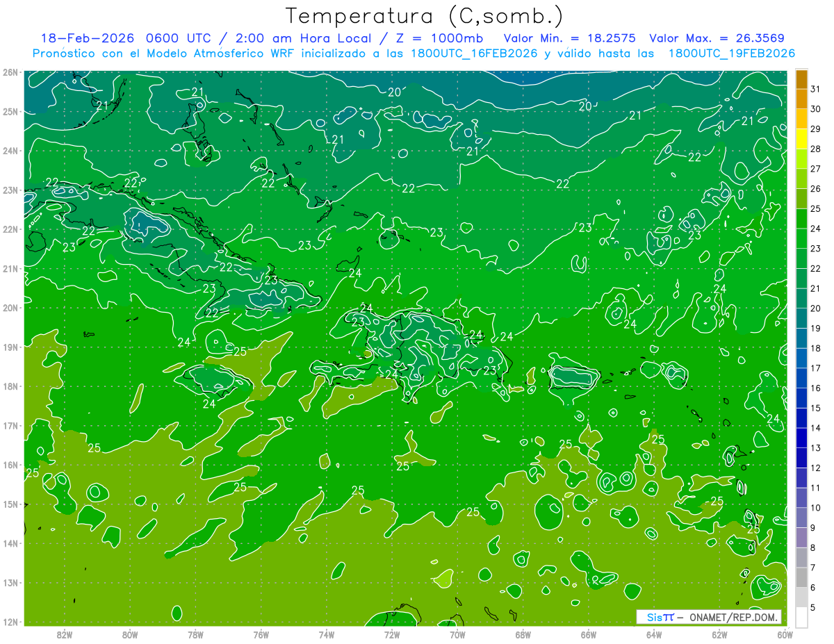This screenshot has width=834, height=644.
Task: Click the Pronóstico con el Modelo Atmosférico WRF line
Action: coord(414,53)
